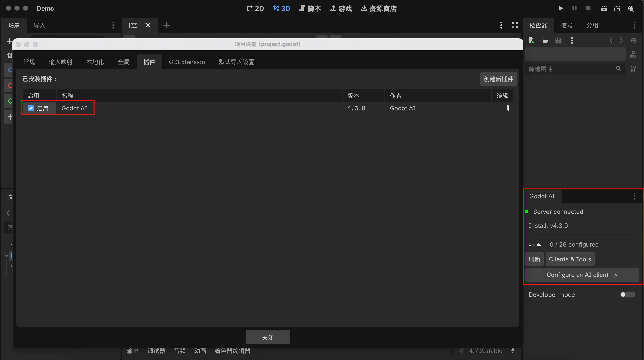
Task: Click the 筛选属性 filter input field
Action: (x=575, y=69)
